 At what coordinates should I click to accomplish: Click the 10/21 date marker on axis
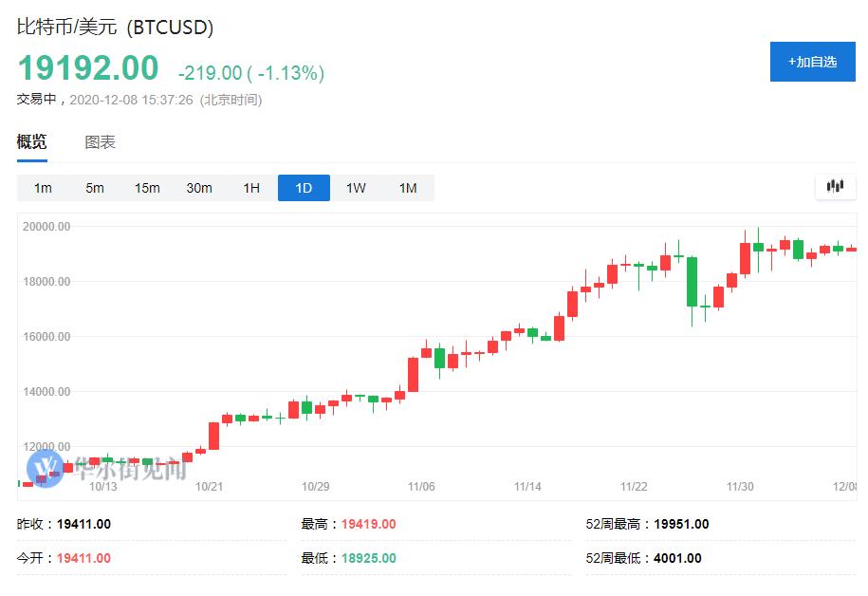[x=209, y=487]
